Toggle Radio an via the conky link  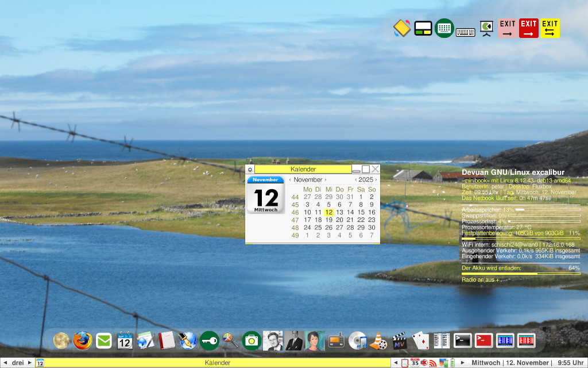pos(472,280)
